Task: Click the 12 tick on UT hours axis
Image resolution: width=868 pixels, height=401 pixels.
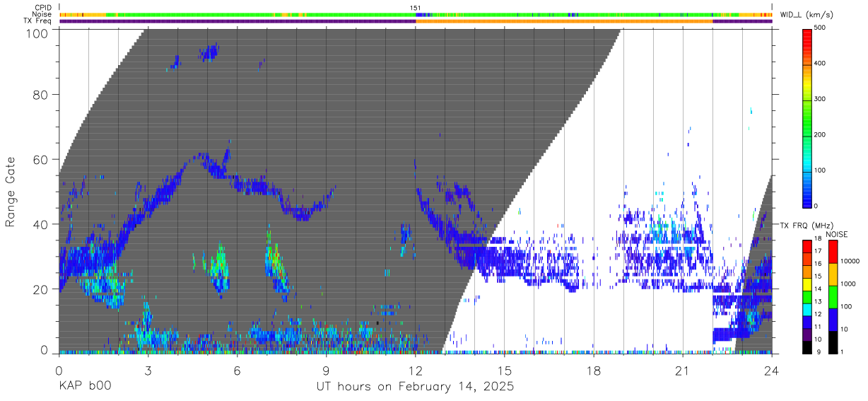Action: [416, 371]
